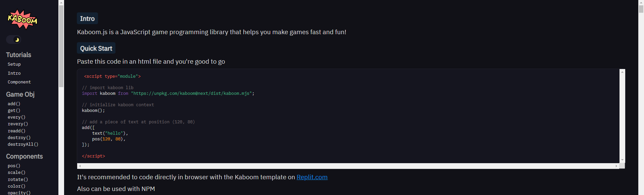Open the Component tutorial page

coord(19,82)
